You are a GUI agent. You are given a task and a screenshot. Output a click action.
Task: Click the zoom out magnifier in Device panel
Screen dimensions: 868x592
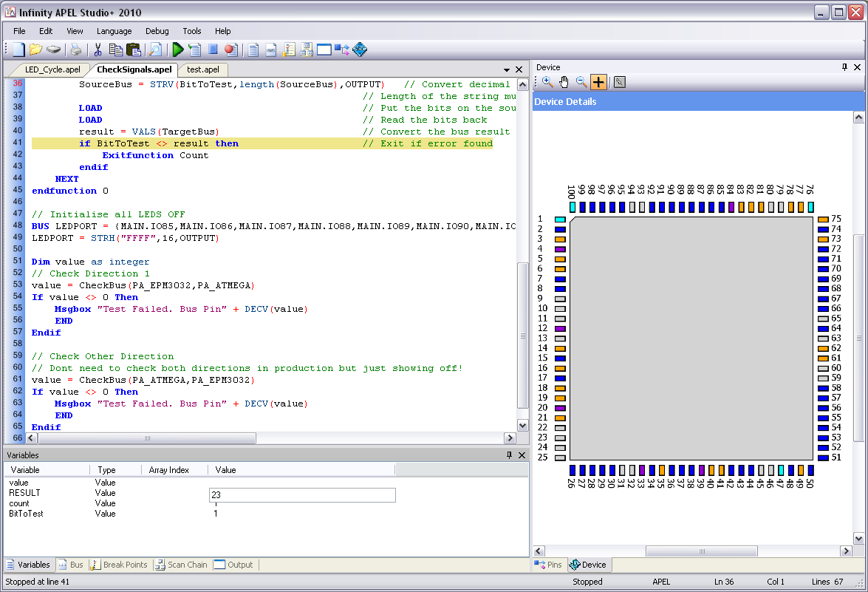pos(581,82)
